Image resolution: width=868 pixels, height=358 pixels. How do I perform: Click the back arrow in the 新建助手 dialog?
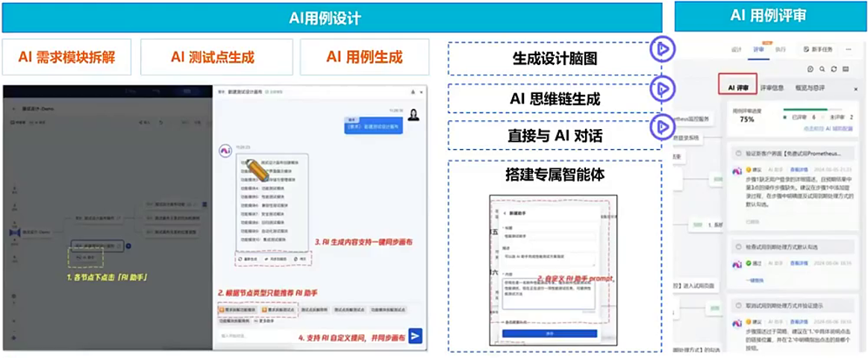[505, 213]
